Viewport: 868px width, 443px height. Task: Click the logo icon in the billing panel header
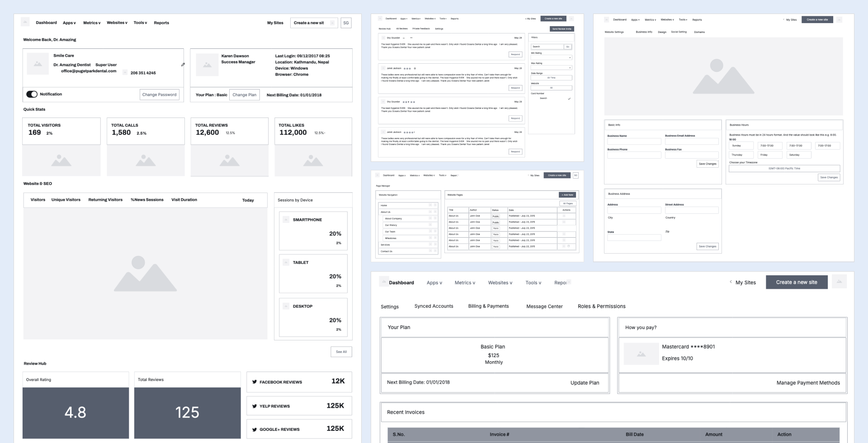click(x=384, y=281)
